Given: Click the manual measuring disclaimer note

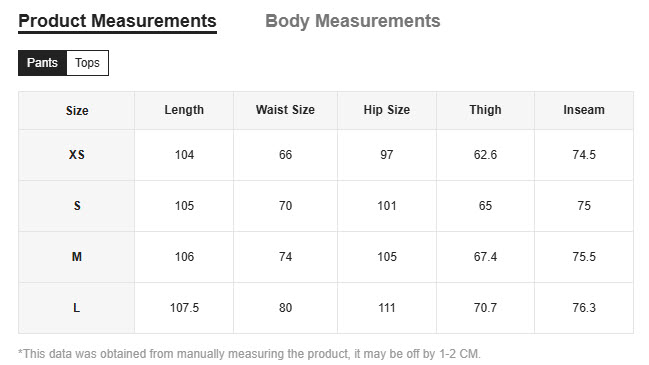Looking at the screenshot, I should pos(249,354).
